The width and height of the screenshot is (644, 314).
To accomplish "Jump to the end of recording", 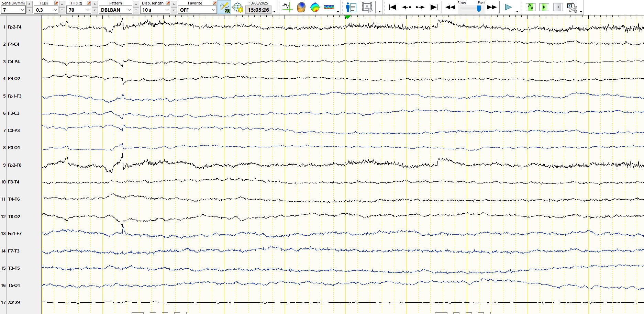I will point(434,7).
